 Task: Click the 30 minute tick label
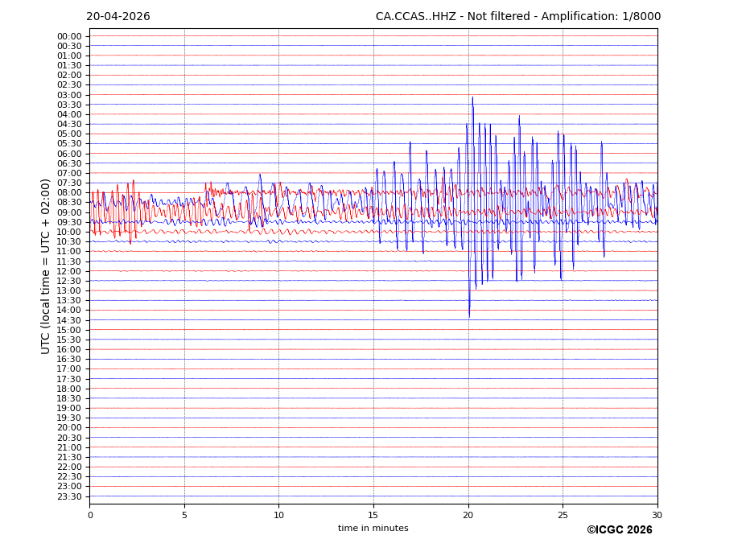(657, 515)
